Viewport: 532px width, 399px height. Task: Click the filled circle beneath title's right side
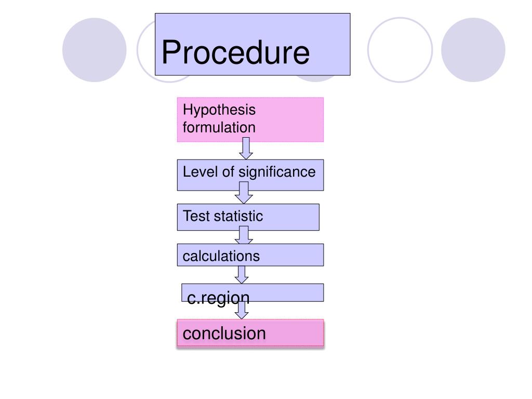point(315,78)
